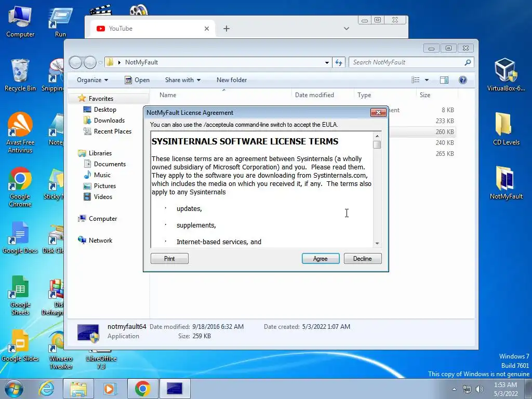The image size is (532, 399).
Task: Open the Organize menu in Explorer
Action: pos(92,80)
